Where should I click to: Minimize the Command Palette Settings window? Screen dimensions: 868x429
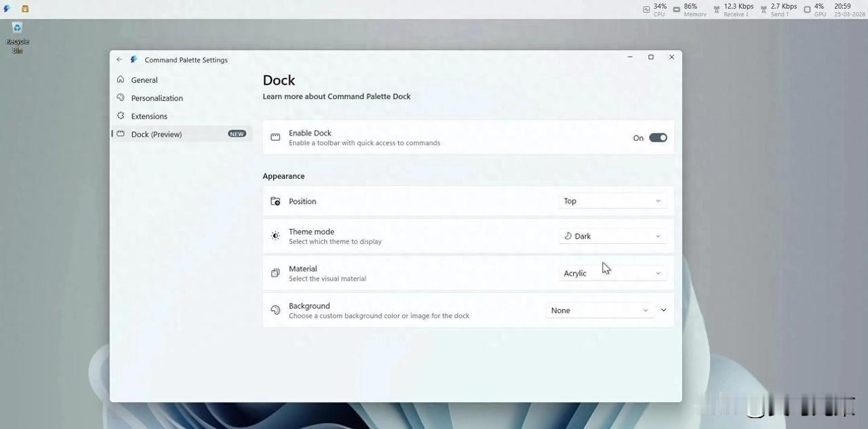pos(630,58)
